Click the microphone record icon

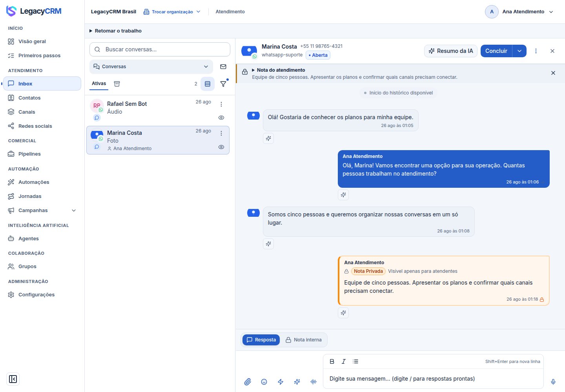coord(553,382)
